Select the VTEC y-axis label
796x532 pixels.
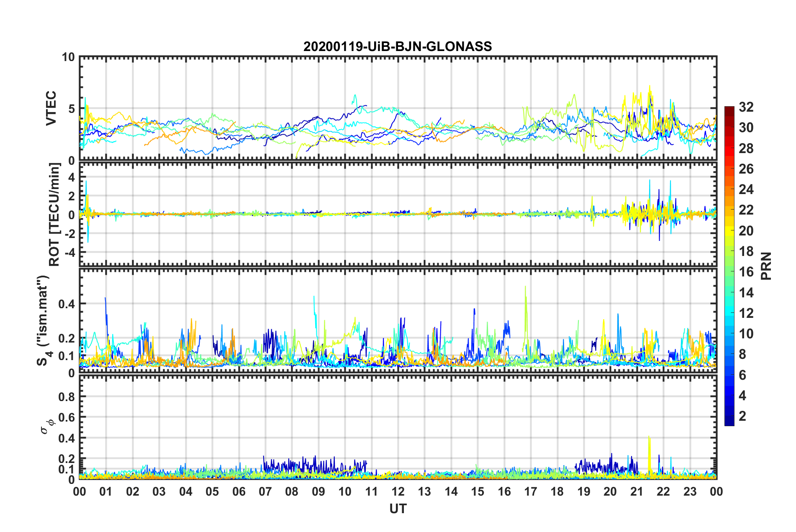[51, 108]
